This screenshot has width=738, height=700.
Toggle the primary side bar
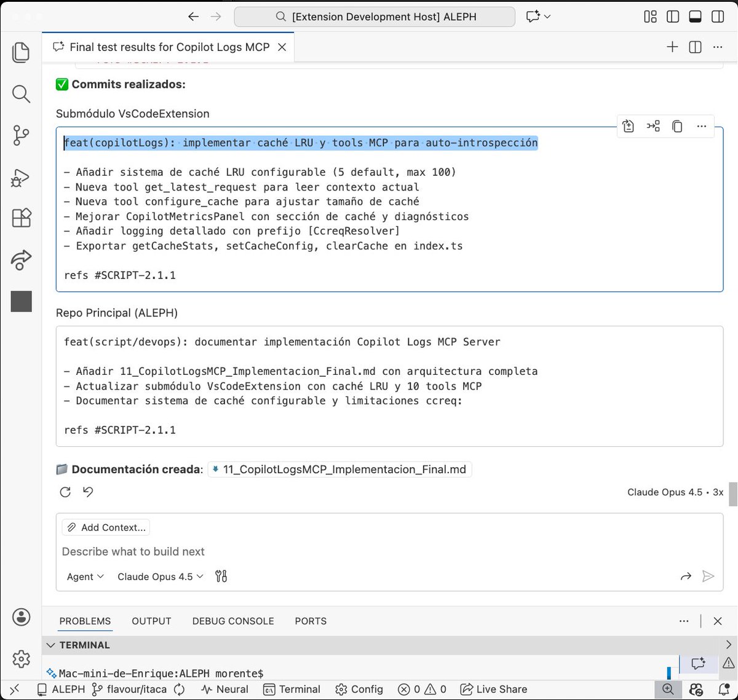tap(673, 17)
